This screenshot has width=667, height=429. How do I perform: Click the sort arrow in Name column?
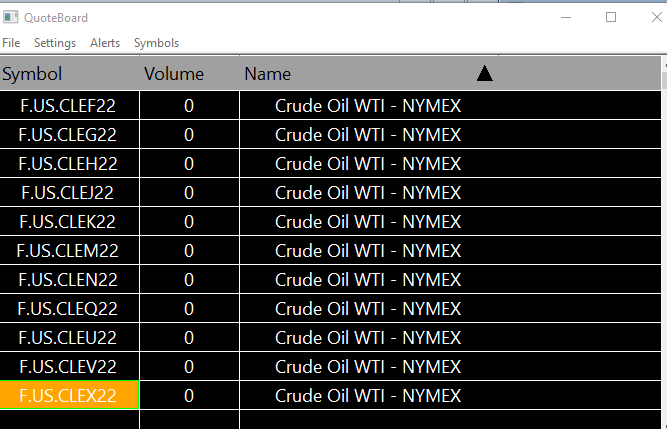coord(485,73)
